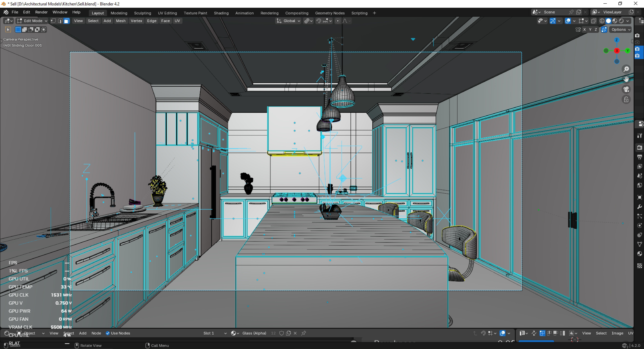Open the Tool properties tab icon
The image size is (644, 349).
[639, 136]
